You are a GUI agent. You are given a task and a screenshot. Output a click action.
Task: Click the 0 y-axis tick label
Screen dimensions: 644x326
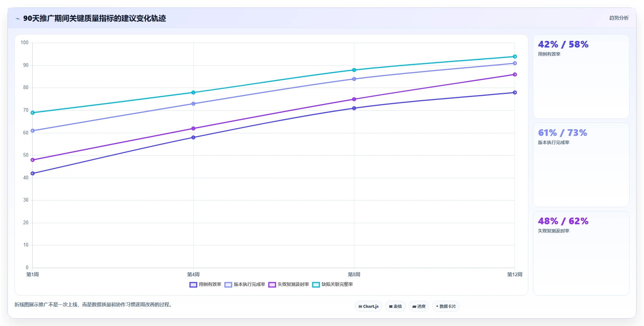click(x=27, y=268)
